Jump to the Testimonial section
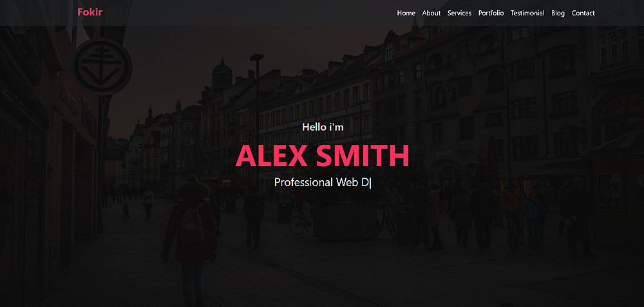This screenshot has width=644, height=307. point(527,13)
